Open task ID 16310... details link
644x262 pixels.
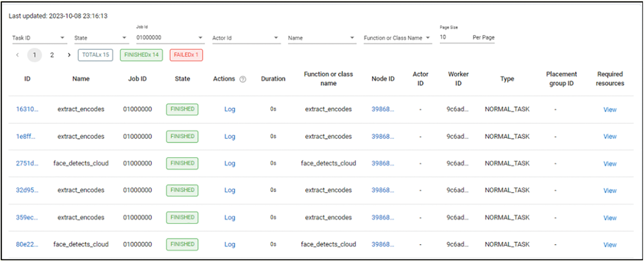[x=27, y=109]
